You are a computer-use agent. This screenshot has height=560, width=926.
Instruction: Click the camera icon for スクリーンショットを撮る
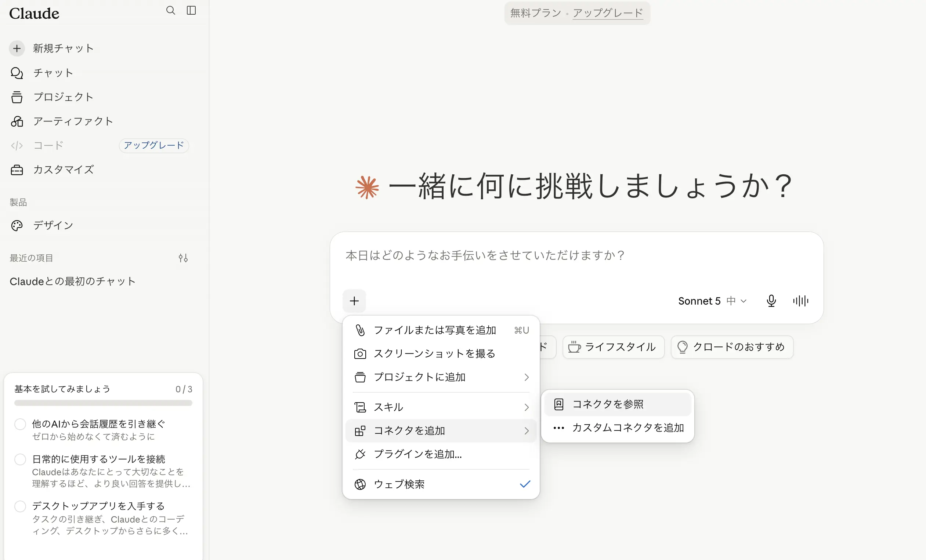pos(360,354)
